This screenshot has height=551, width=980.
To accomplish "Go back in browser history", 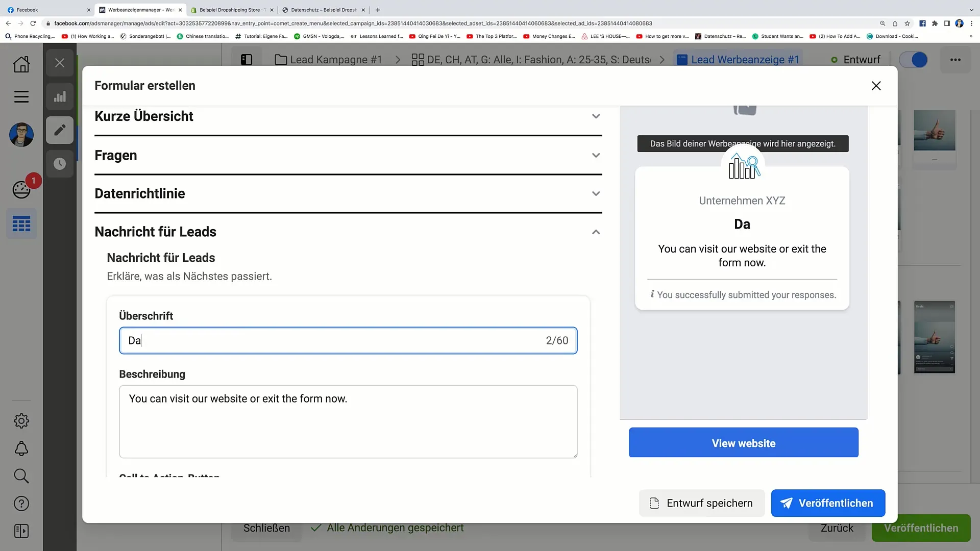I will [8, 23].
